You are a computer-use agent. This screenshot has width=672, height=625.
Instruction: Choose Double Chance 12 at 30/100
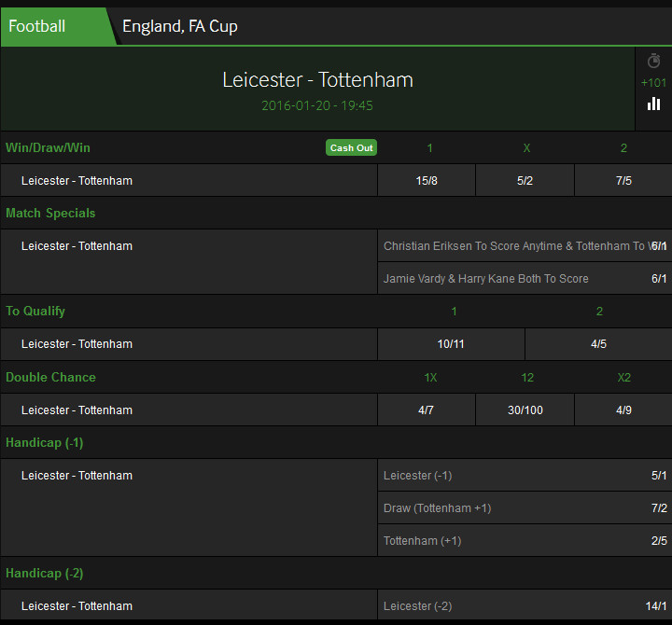tap(525, 410)
